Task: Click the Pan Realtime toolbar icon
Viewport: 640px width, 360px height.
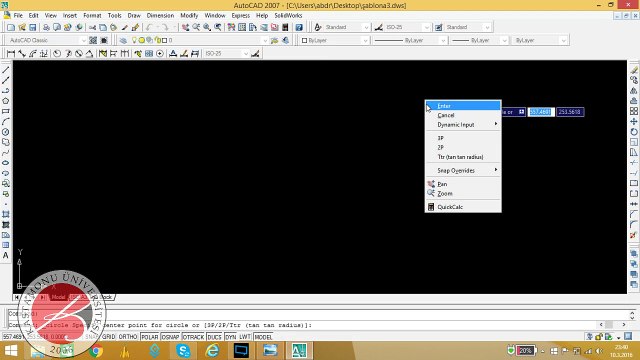Action: tap(185, 27)
